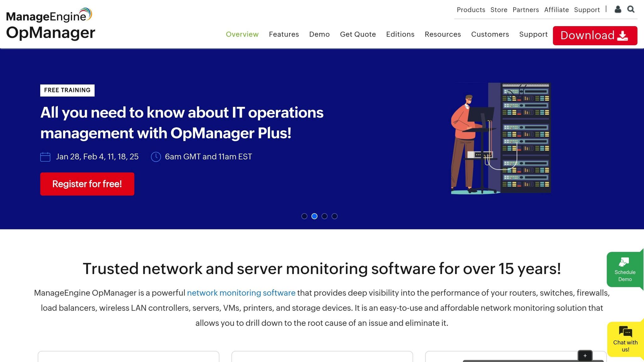Select the first carousel dot
The height and width of the screenshot is (362, 644).
[x=304, y=216]
